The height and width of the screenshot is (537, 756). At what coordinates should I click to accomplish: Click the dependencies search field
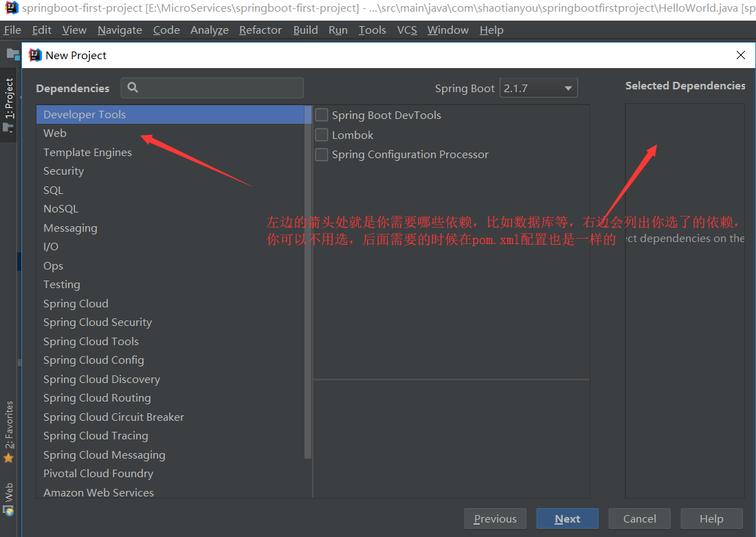click(212, 88)
